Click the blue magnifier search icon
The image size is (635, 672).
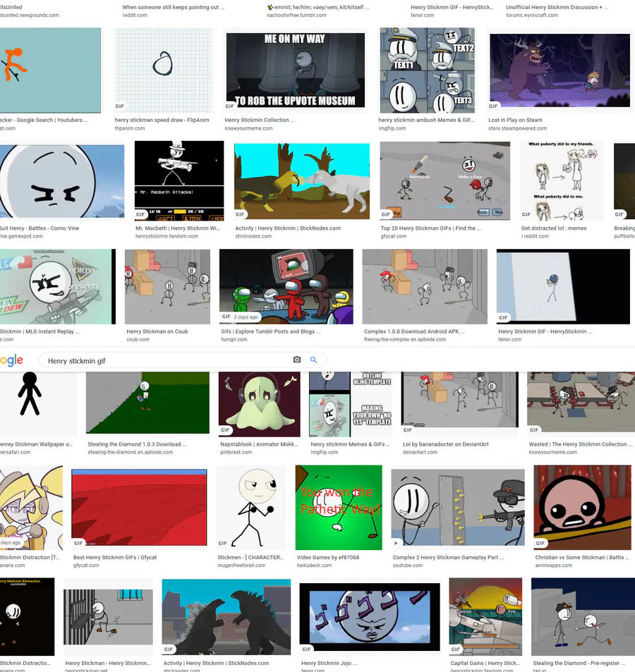(x=313, y=360)
